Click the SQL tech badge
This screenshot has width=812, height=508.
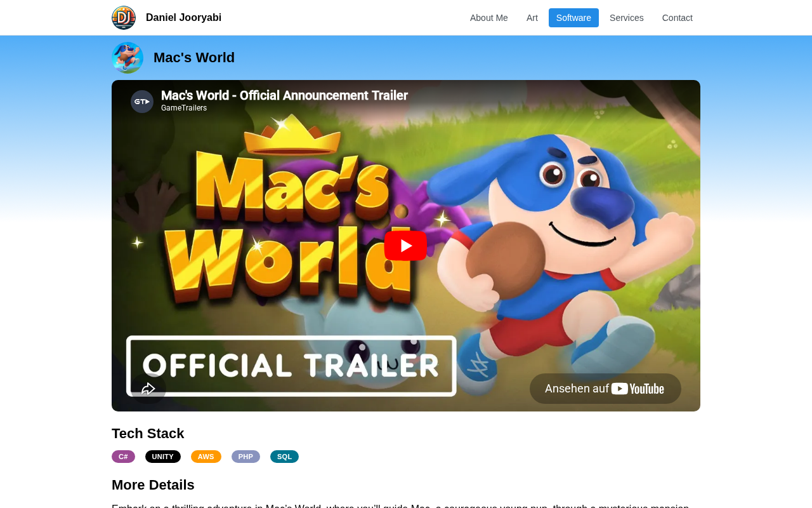coord(284,457)
